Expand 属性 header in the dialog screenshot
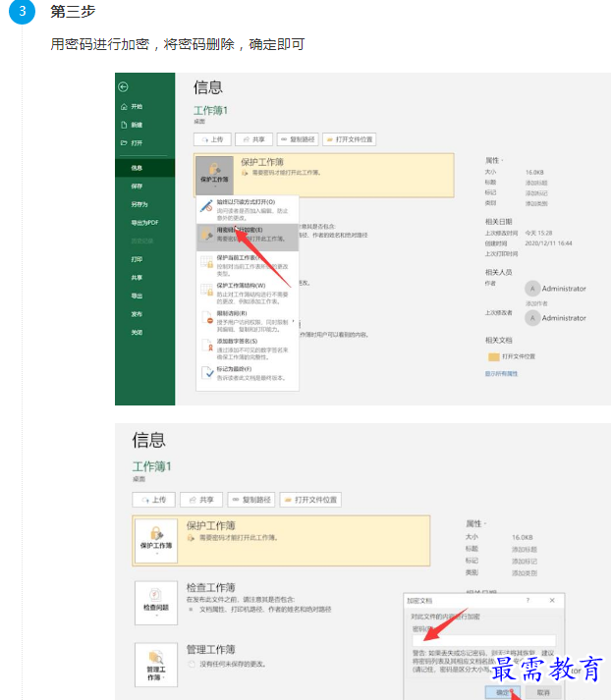Viewport: 611px width, 700px height. (476, 523)
